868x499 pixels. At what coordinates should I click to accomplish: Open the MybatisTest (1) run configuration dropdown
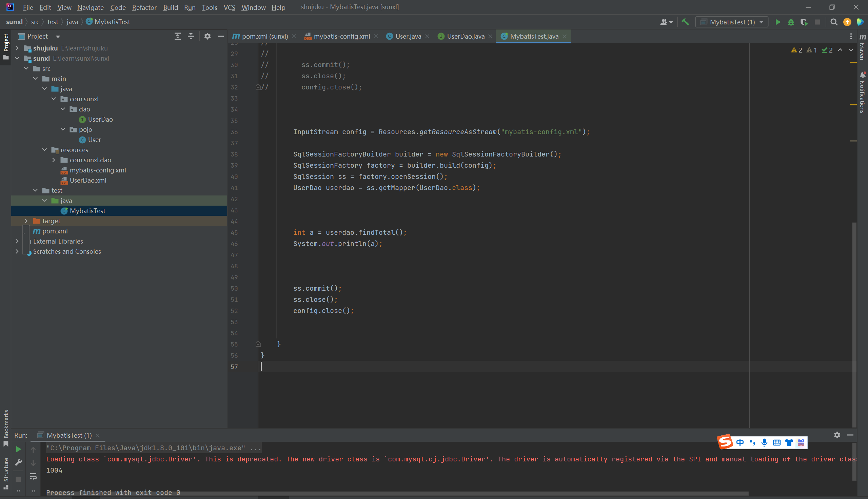tap(732, 22)
